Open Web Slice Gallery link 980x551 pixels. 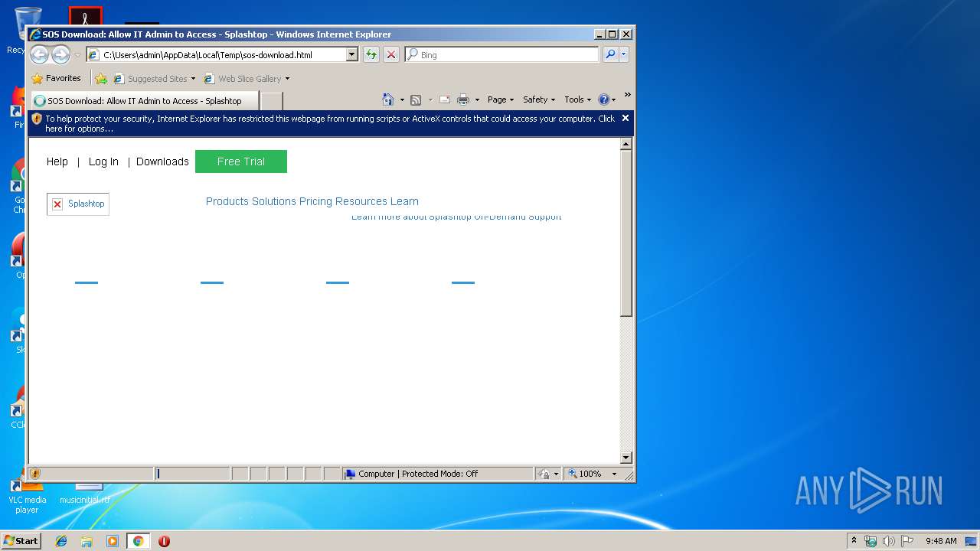243,79
